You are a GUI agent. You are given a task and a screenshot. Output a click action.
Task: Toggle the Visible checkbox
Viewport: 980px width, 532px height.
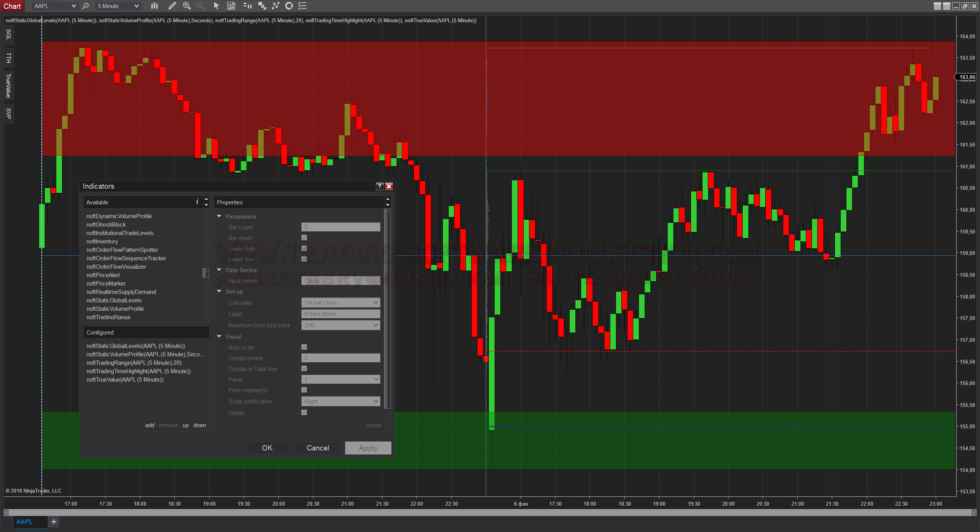pos(304,413)
